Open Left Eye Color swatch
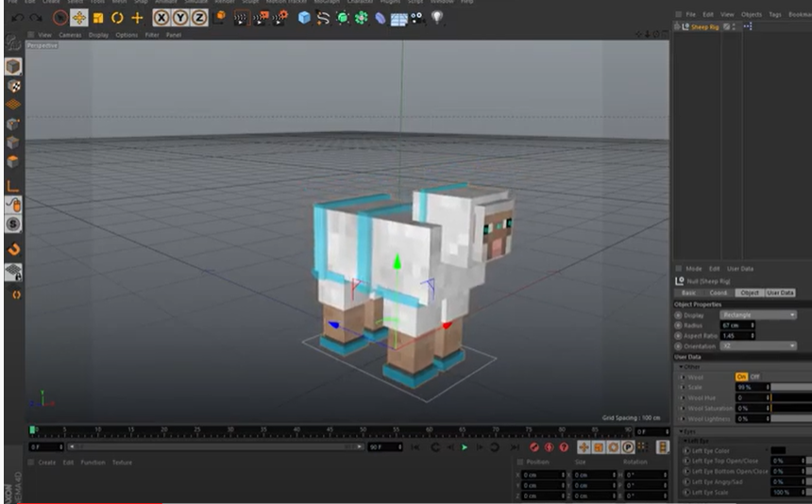Image resolution: width=812 pixels, height=504 pixels. tap(778, 451)
